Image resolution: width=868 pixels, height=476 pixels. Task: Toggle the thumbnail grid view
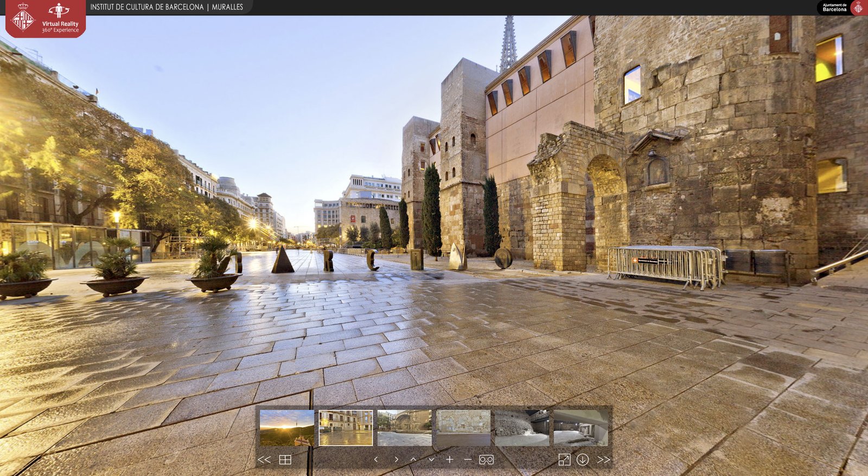pos(285,460)
